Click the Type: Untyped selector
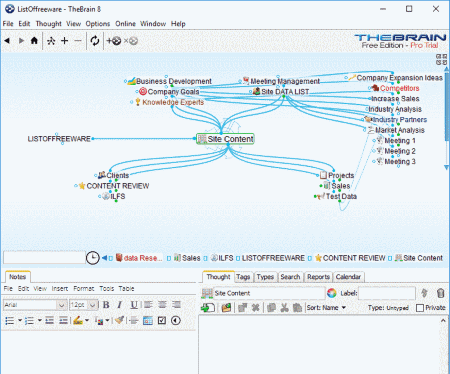 coord(388,308)
